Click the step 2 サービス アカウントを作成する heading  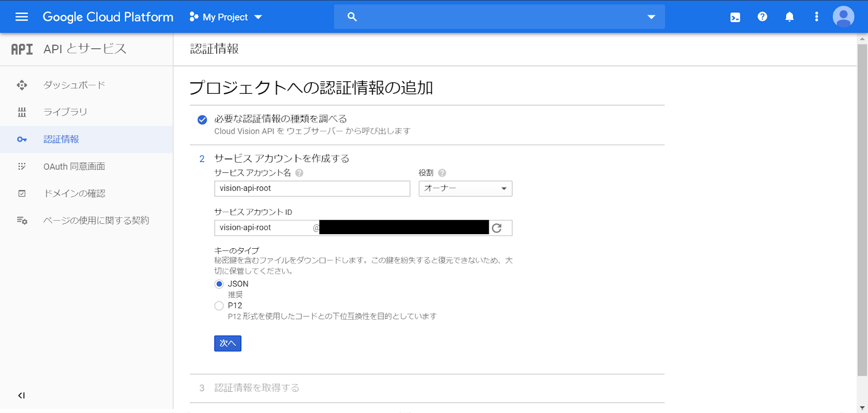(x=282, y=158)
